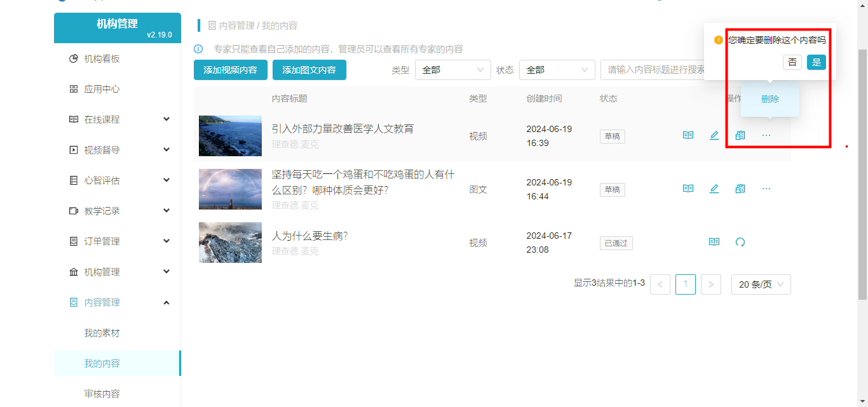Click the date 2024-06-17 23:08
This screenshot has height=407, width=868.
pyautogui.click(x=549, y=243)
